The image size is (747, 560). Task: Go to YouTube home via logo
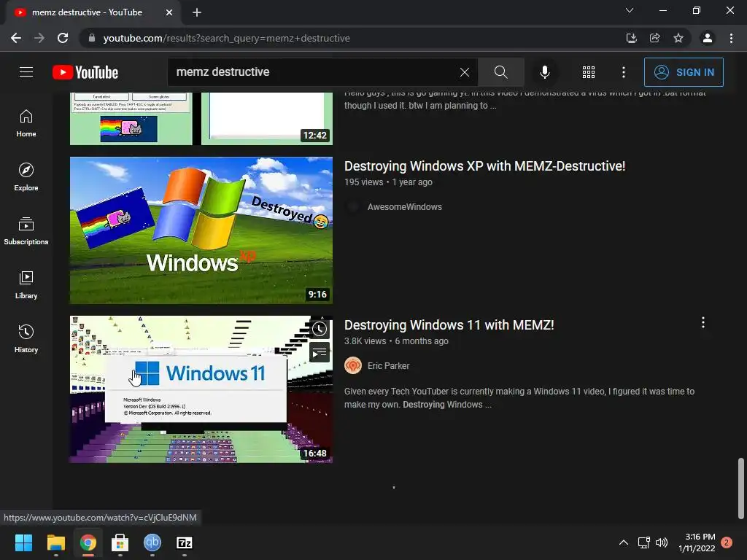[85, 72]
